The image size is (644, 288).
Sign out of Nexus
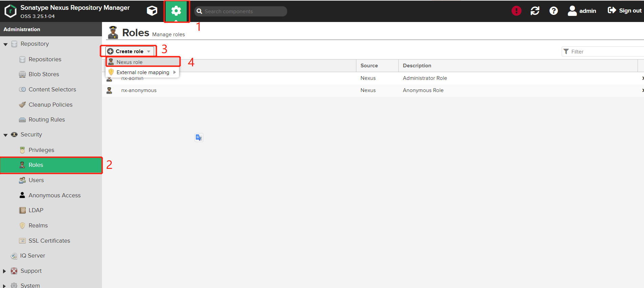tap(624, 10)
